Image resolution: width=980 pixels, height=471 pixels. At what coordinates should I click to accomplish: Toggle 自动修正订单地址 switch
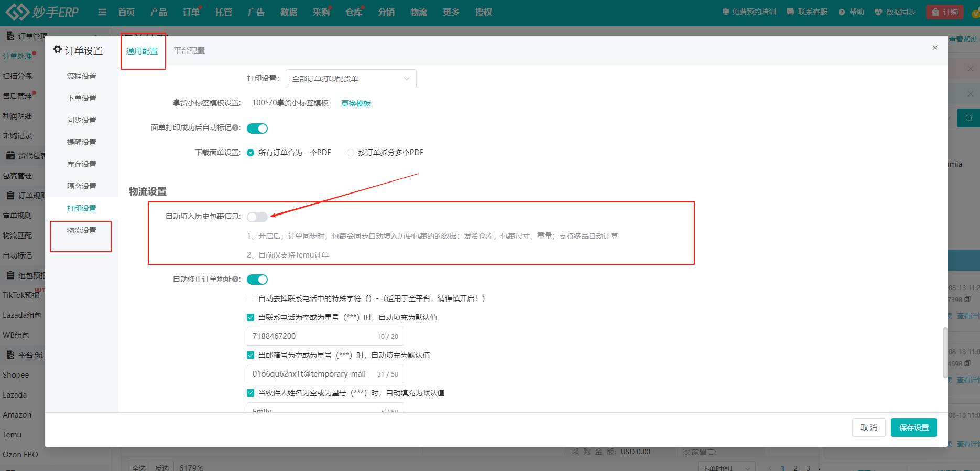click(x=257, y=280)
